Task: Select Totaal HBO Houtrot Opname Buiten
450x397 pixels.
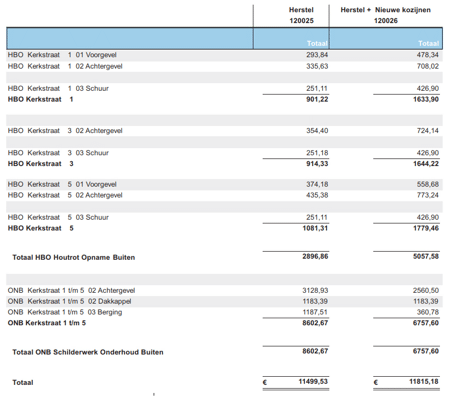Action: pos(74,257)
